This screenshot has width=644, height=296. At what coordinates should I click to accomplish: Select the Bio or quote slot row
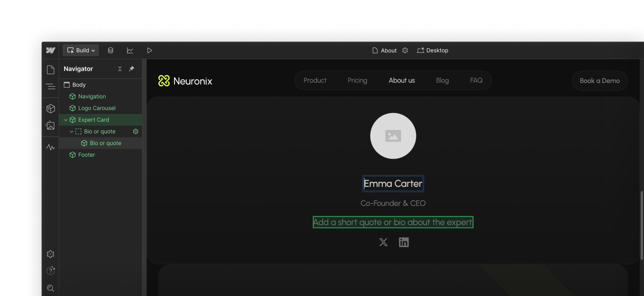click(x=100, y=131)
